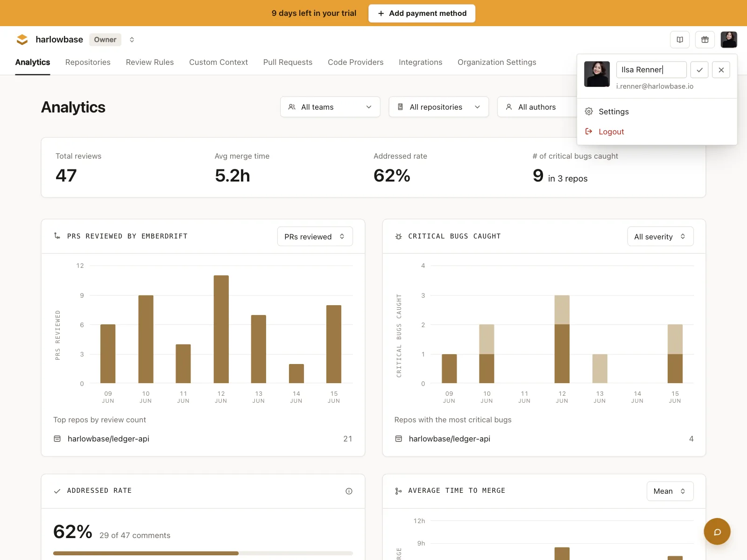747x560 pixels.
Task: Open the Review Rules tab
Action: [150, 63]
